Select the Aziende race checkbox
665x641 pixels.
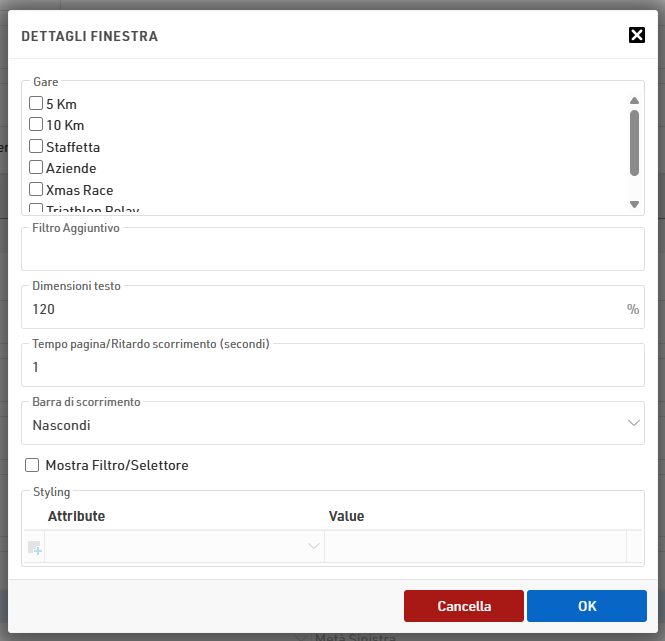click(36, 168)
